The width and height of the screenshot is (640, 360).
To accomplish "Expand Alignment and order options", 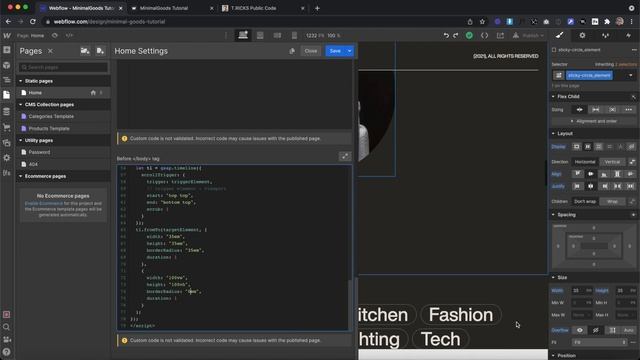I will click(594, 121).
